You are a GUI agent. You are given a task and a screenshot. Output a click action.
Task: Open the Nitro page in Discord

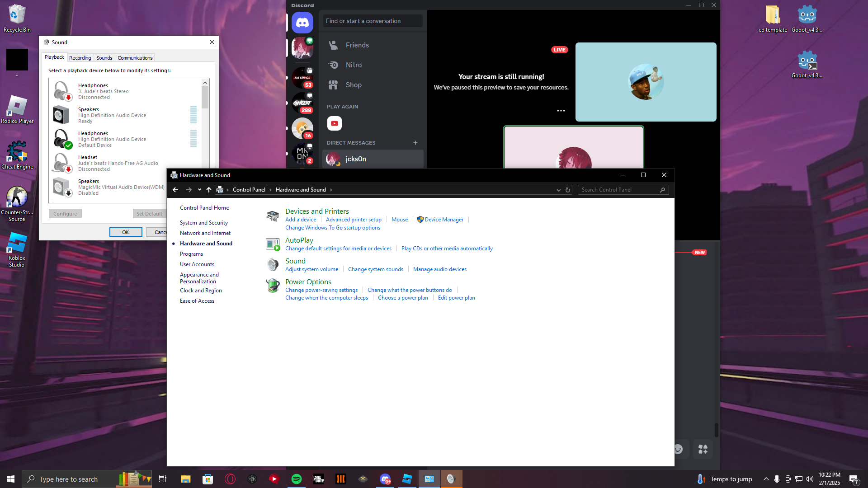pos(354,65)
